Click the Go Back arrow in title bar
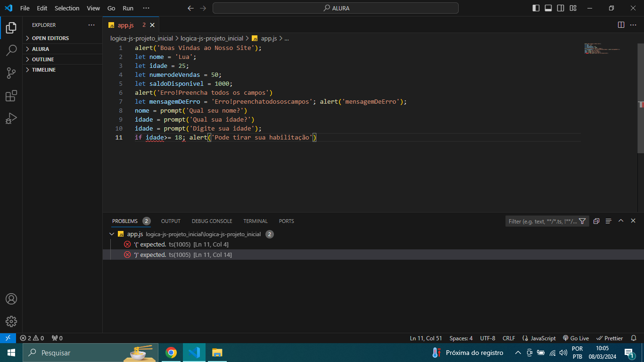644x362 pixels. click(190, 8)
